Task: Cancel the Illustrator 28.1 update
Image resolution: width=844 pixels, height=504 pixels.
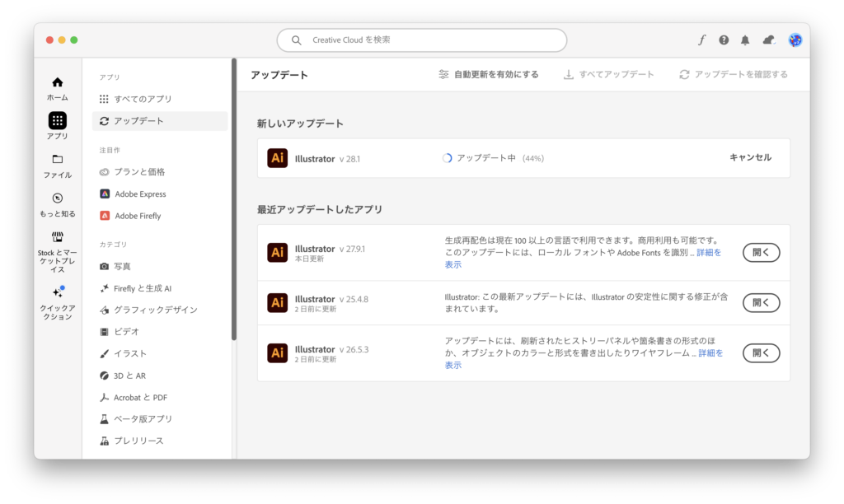Action: pos(753,157)
